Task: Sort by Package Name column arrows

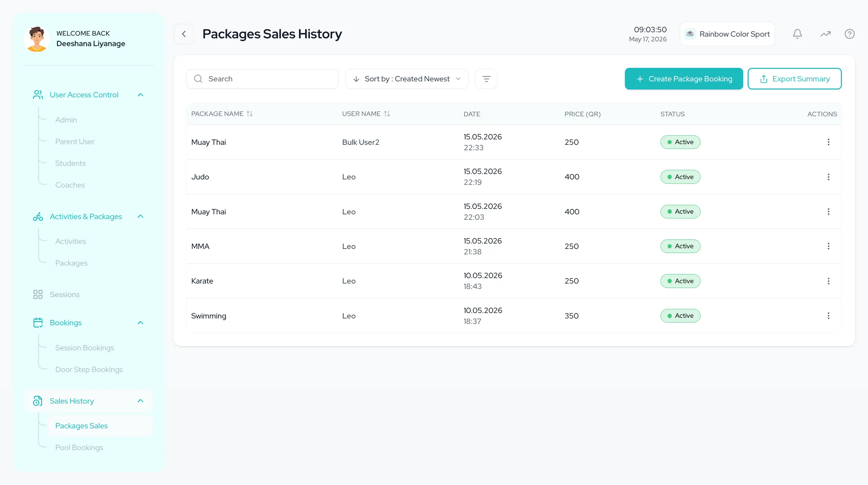Action: pyautogui.click(x=250, y=114)
